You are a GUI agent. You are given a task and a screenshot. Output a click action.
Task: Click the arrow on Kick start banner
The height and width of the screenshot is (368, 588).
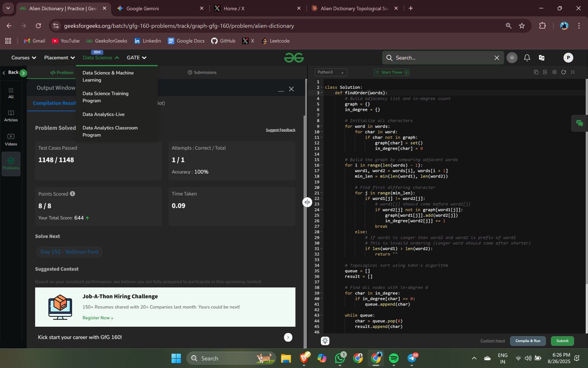(288, 337)
